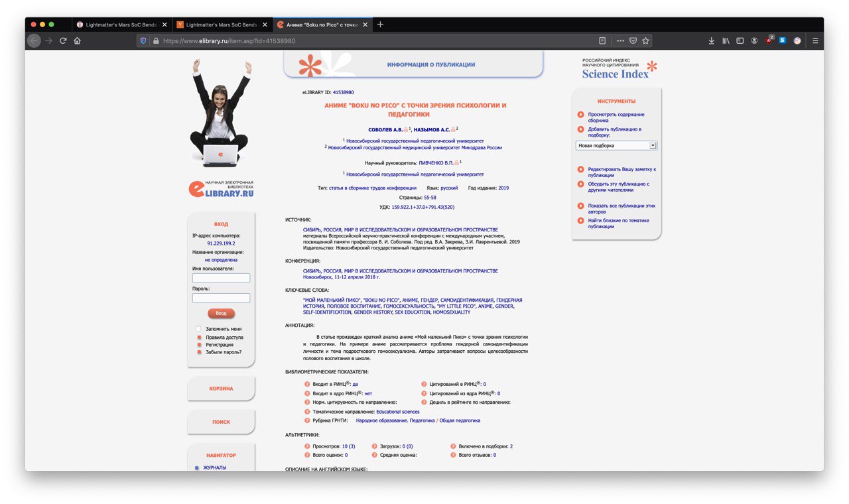Bookmark this page with the star icon
The width and height of the screenshot is (849, 504).
pyautogui.click(x=645, y=40)
